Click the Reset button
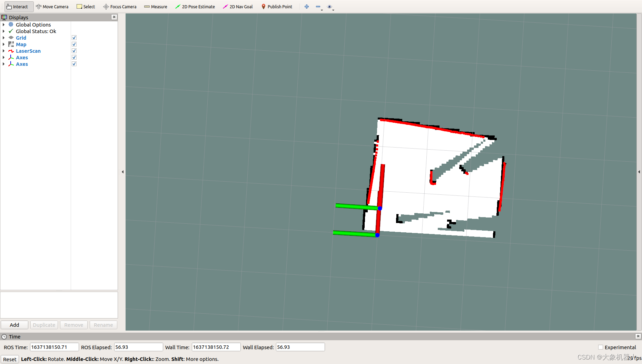Image resolution: width=642 pixels, height=364 pixels. pyautogui.click(x=10, y=359)
